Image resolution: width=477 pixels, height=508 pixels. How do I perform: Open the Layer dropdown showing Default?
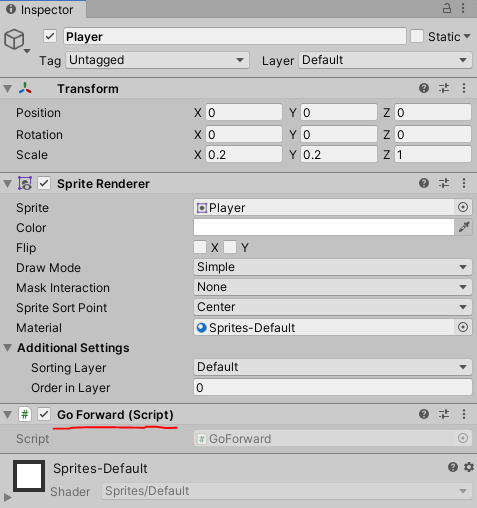point(385,60)
